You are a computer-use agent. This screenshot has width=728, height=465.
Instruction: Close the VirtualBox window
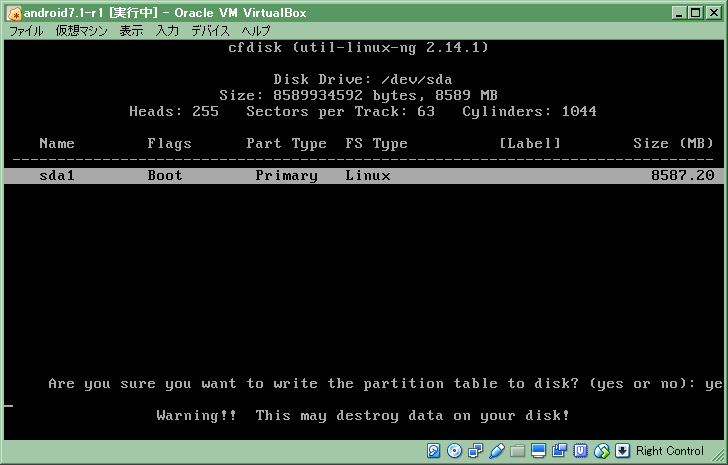pos(713,13)
